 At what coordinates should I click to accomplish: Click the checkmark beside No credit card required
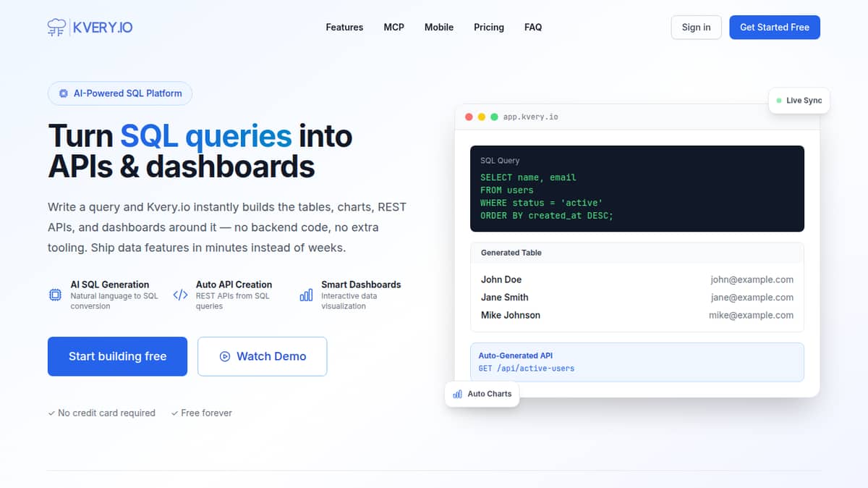pyautogui.click(x=51, y=413)
